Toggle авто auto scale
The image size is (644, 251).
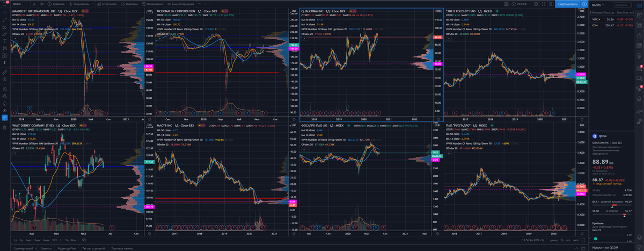click(576, 240)
